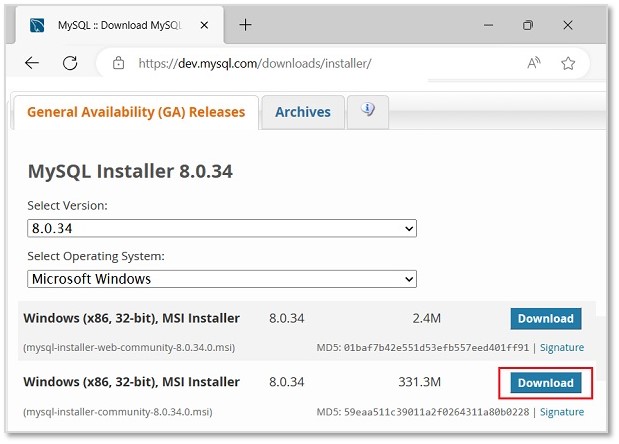Open a new tab with plus icon

point(245,24)
